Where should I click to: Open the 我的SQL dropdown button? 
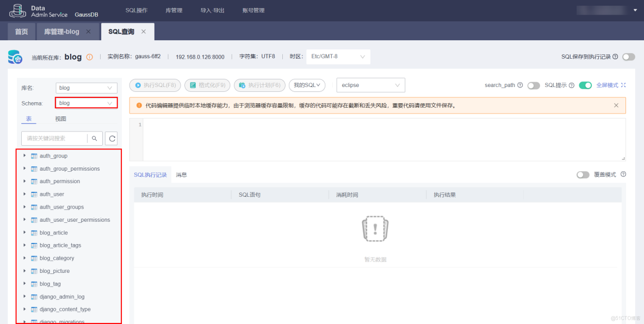(x=306, y=85)
